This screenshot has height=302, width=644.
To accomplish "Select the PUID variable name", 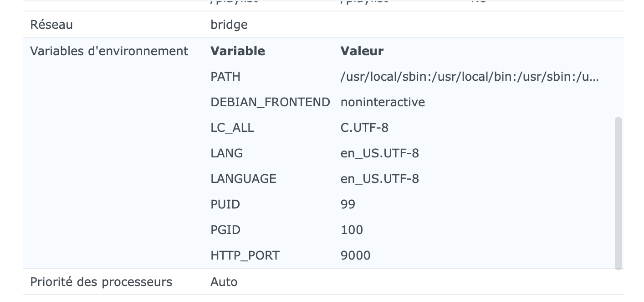I will coord(225,204).
